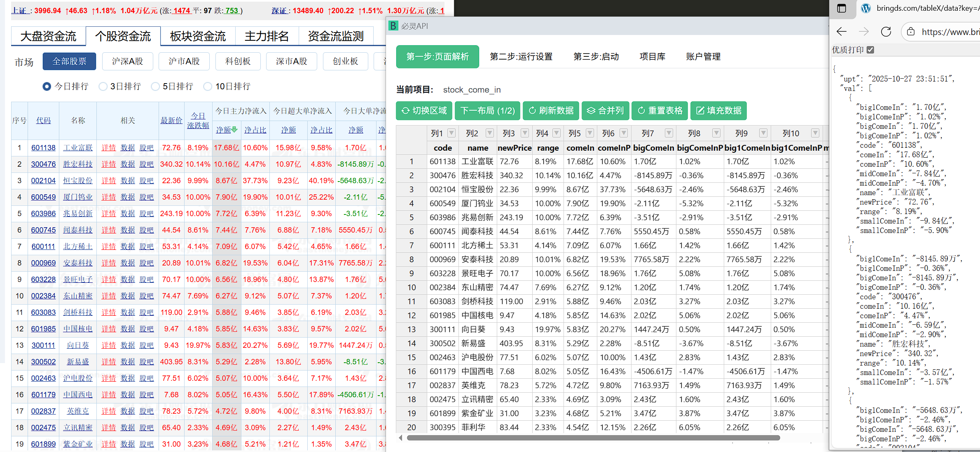Open the 列1 column filter dropdown
980x452 pixels.
451,133
